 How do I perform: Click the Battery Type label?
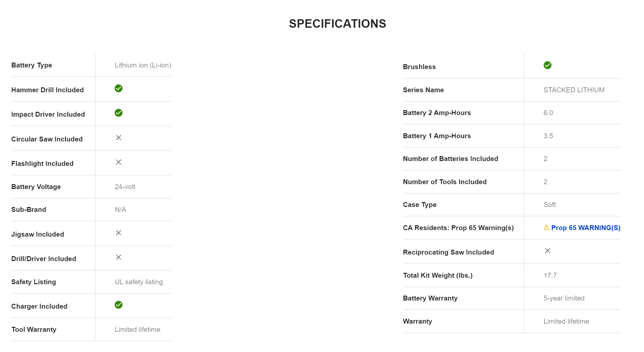point(32,65)
